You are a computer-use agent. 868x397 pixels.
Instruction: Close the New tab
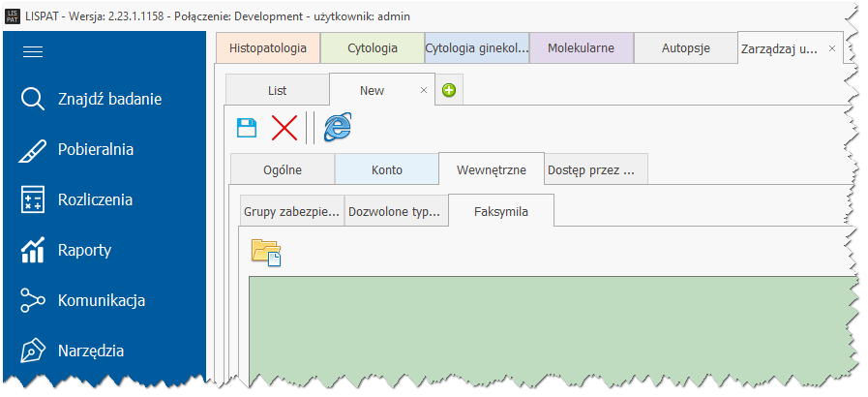coord(423,90)
